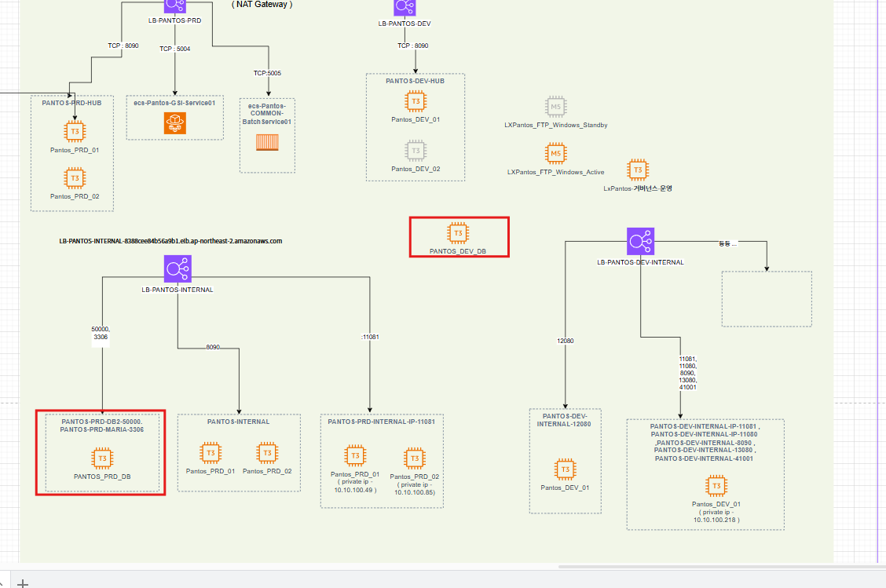This screenshot has width=886, height=588.
Task: Select Pantos_DEV_01 icon in PANTOS-DEV-INTERNAL-12080 group
Action: click(x=564, y=469)
